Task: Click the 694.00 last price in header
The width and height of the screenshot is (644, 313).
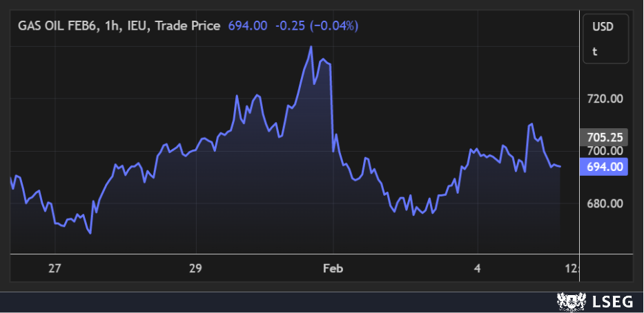Action: point(247,26)
